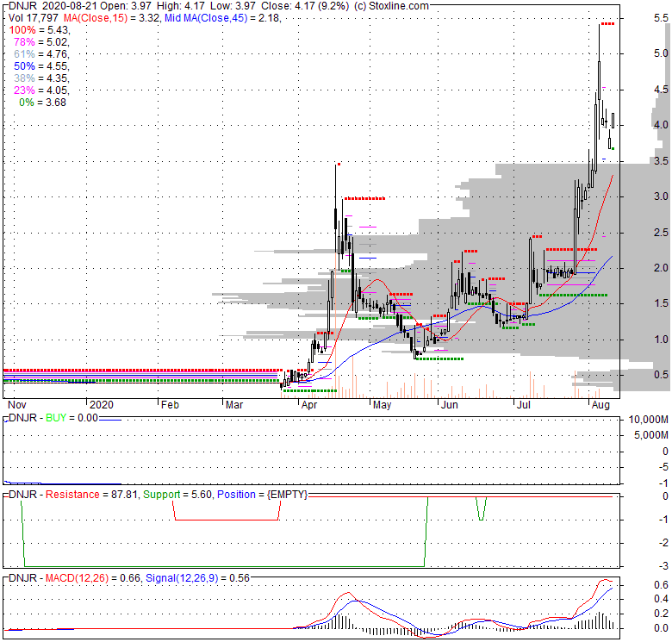Screen dimensions: 672x642
Task: Click the 0% = 3.68 Fibonacci level label
Action: pyautogui.click(x=42, y=103)
